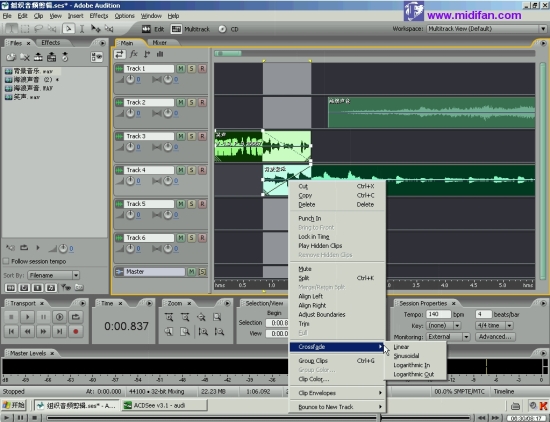Show the track Inputs/Outputs view icon
The height and width of the screenshot is (422, 550).
click(119, 54)
